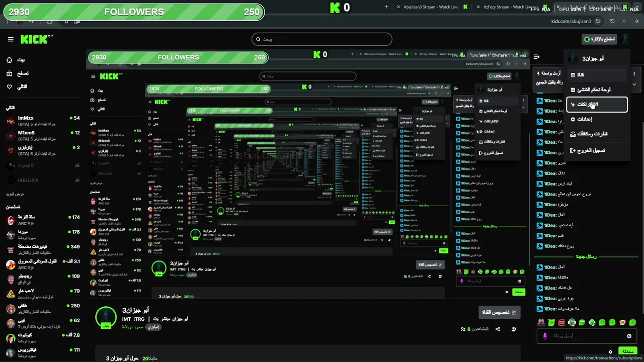Open the recommended channel with 111 viewers
644x362 pixels.
(x=43, y=352)
